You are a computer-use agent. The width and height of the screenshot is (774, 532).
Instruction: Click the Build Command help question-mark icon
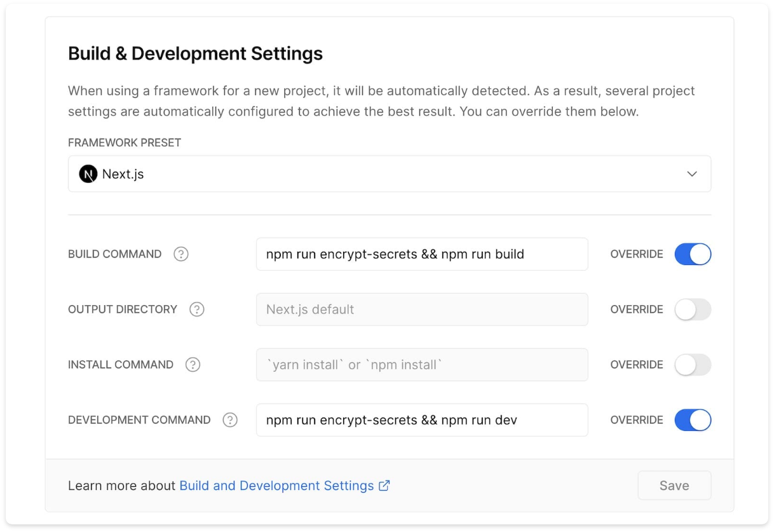click(181, 254)
